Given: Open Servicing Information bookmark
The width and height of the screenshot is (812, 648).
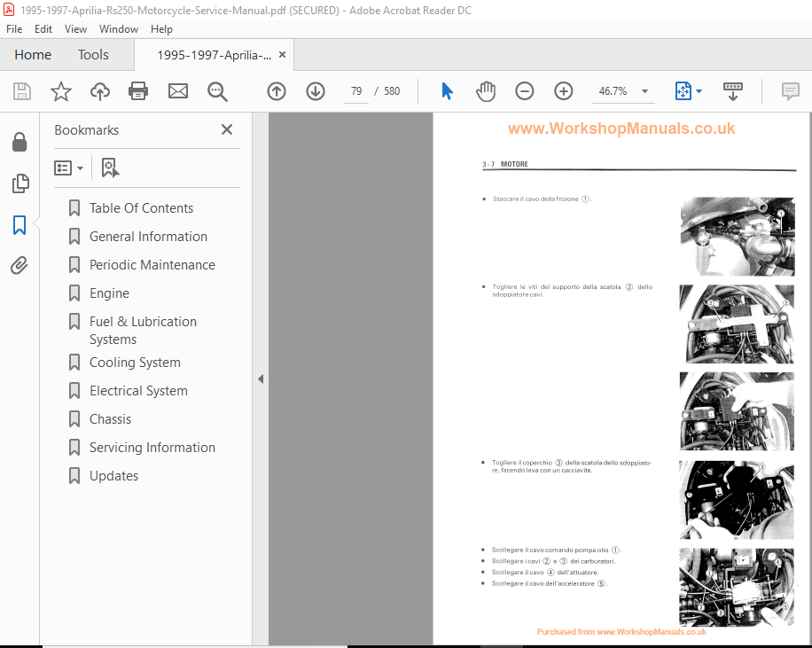Looking at the screenshot, I should click(x=152, y=448).
